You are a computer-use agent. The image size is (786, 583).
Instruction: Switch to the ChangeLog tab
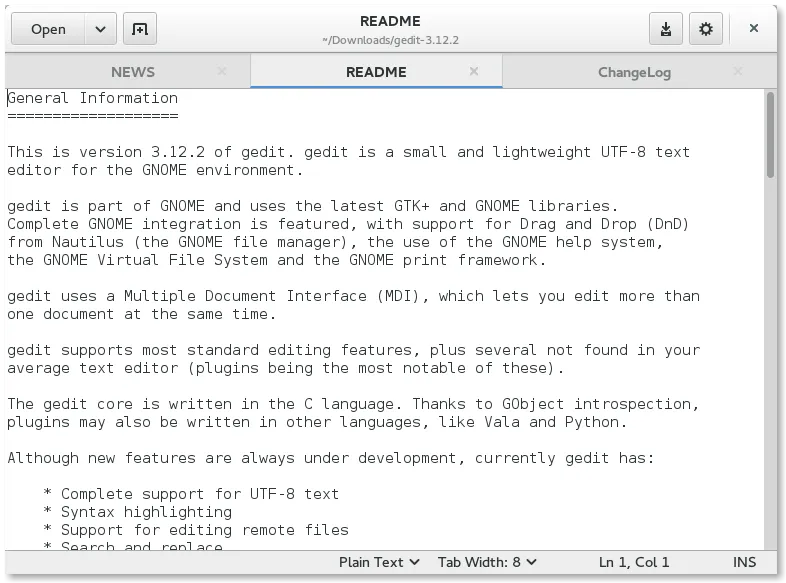click(634, 72)
